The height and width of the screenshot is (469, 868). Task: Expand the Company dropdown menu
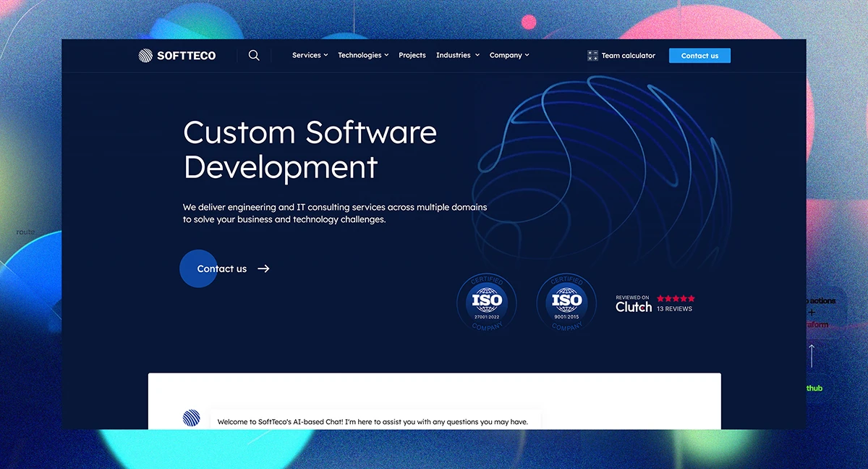(509, 55)
